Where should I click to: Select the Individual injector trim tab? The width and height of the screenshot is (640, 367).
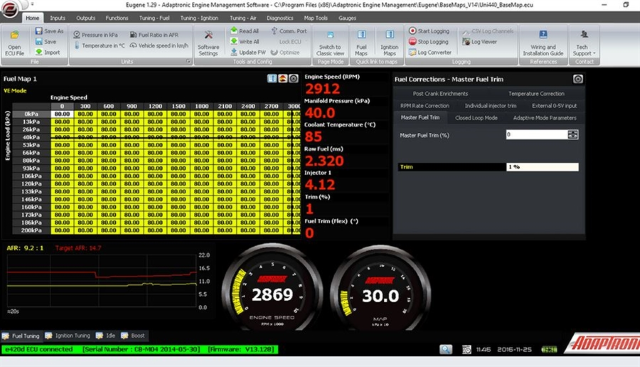pyautogui.click(x=491, y=105)
